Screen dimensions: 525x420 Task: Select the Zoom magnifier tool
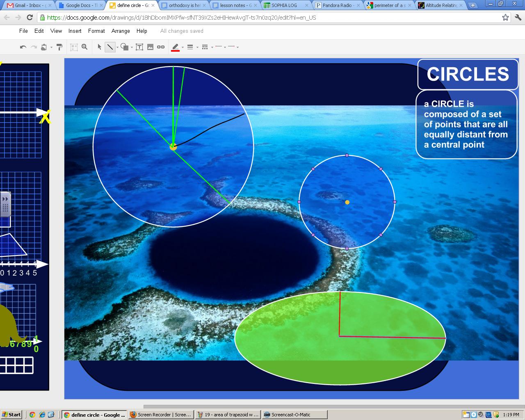84,47
